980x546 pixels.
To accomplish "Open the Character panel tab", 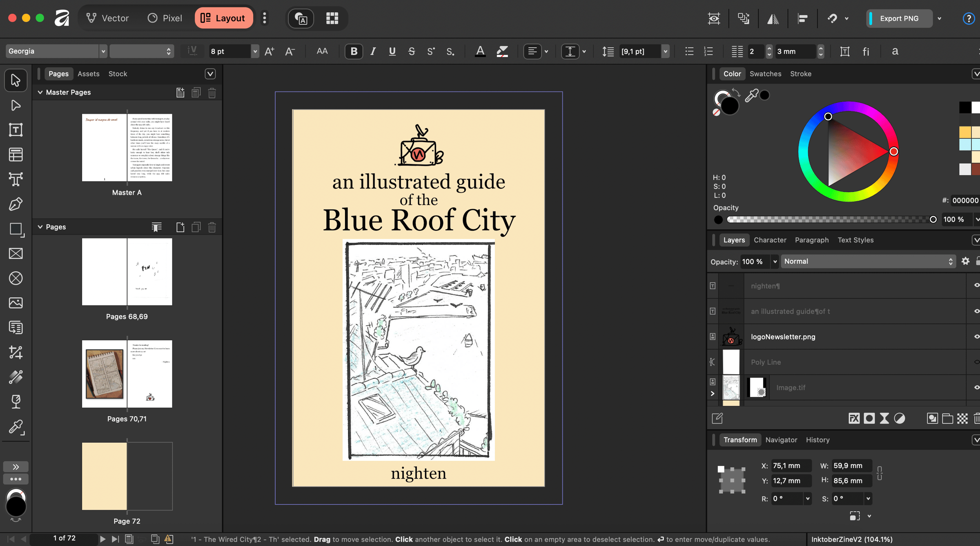I will (770, 240).
